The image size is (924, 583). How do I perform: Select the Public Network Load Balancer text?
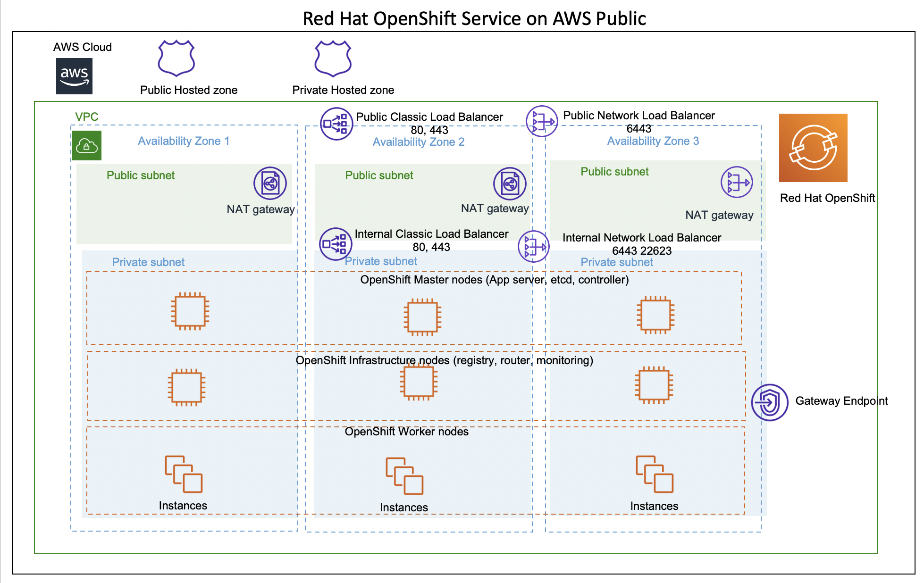point(639,116)
